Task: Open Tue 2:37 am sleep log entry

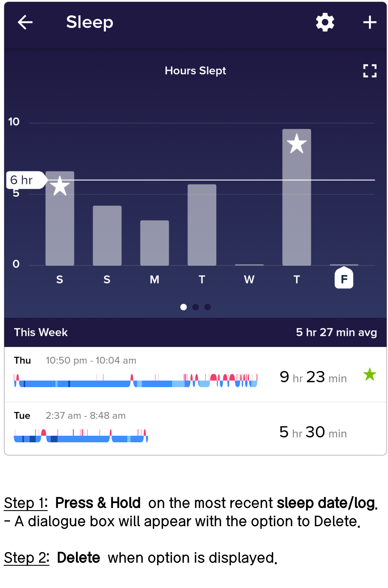Action: tap(195, 429)
